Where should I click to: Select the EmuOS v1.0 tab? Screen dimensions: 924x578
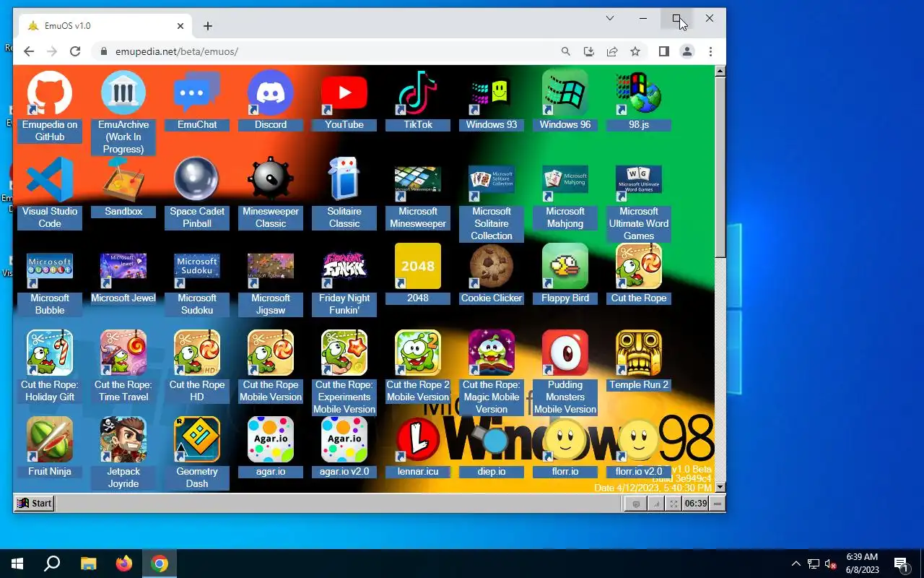pos(105,26)
